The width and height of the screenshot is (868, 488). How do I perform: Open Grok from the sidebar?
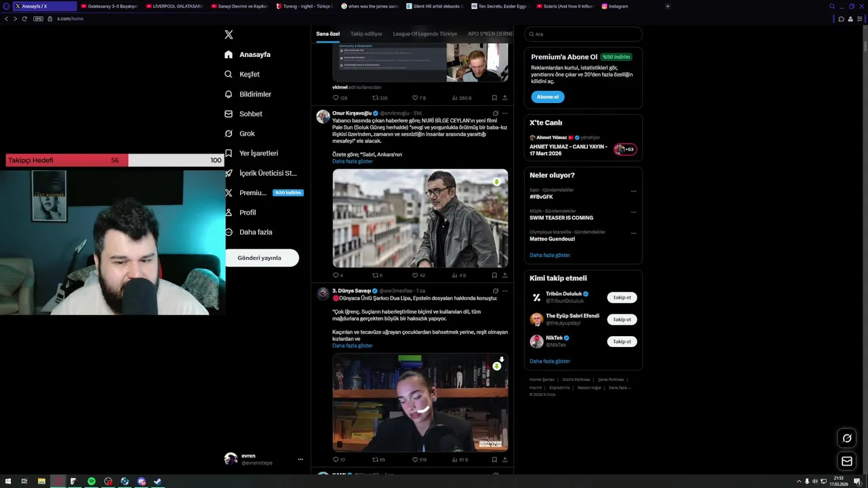click(x=239, y=134)
